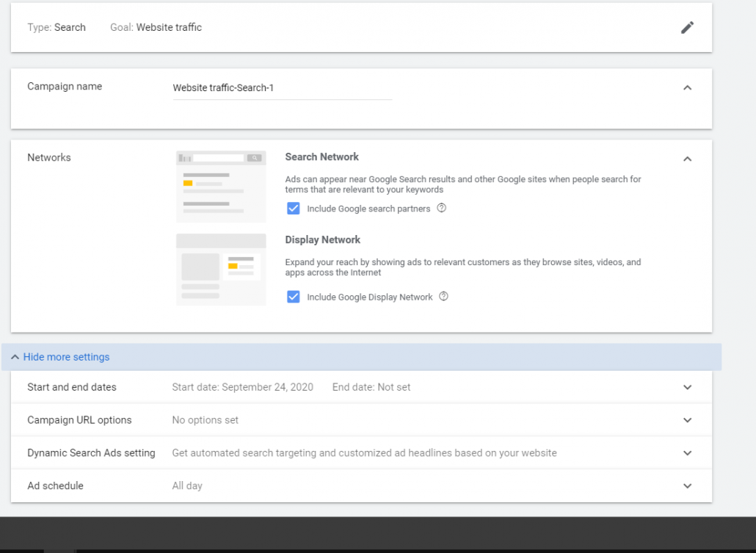This screenshot has height=553, width=756.
Task: Open the help tooltip for Google Display Network
Action: [x=443, y=297]
